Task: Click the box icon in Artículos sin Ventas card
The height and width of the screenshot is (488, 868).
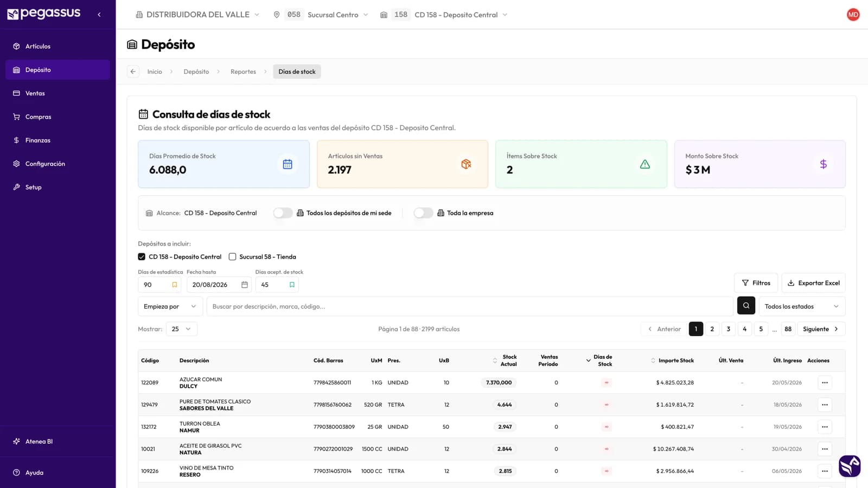Action: (466, 164)
